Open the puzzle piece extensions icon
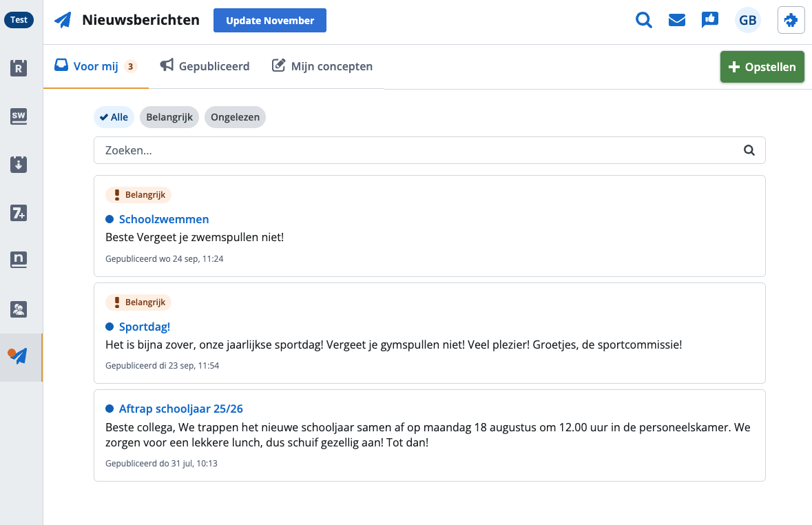This screenshot has height=525, width=812. 791,21
